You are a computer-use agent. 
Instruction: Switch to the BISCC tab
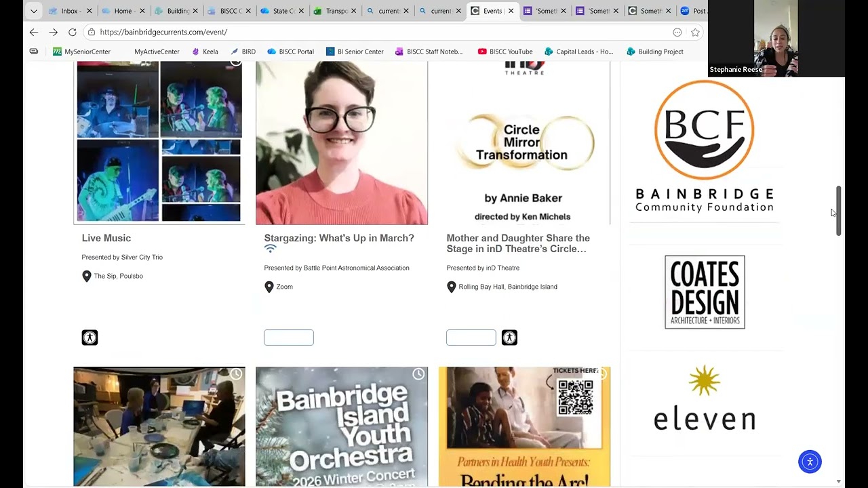point(229,11)
